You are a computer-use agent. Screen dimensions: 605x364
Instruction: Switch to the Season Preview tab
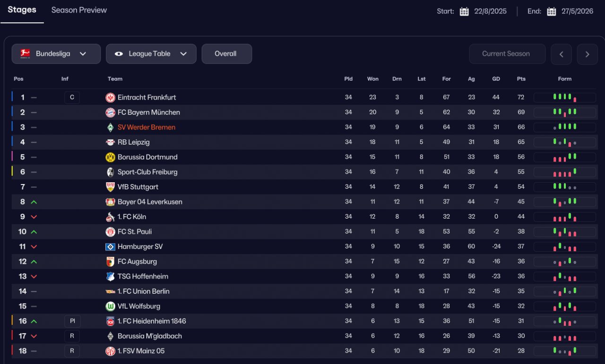click(x=79, y=10)
